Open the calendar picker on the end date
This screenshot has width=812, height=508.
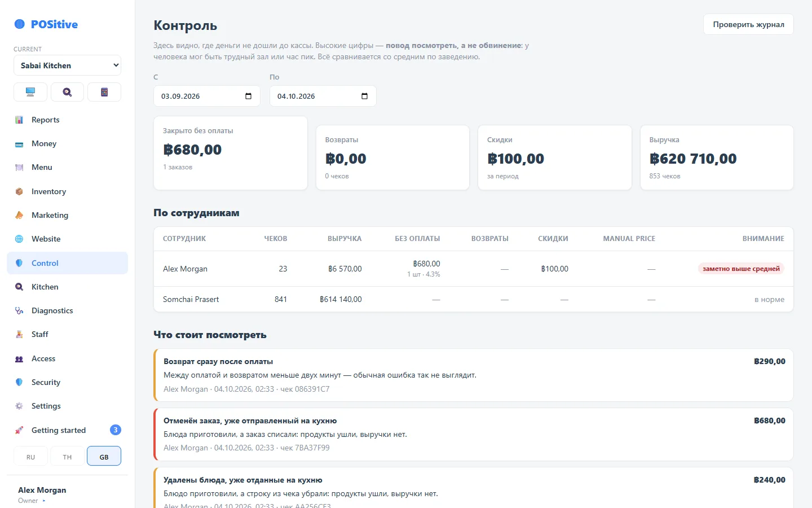click(364, 96)
